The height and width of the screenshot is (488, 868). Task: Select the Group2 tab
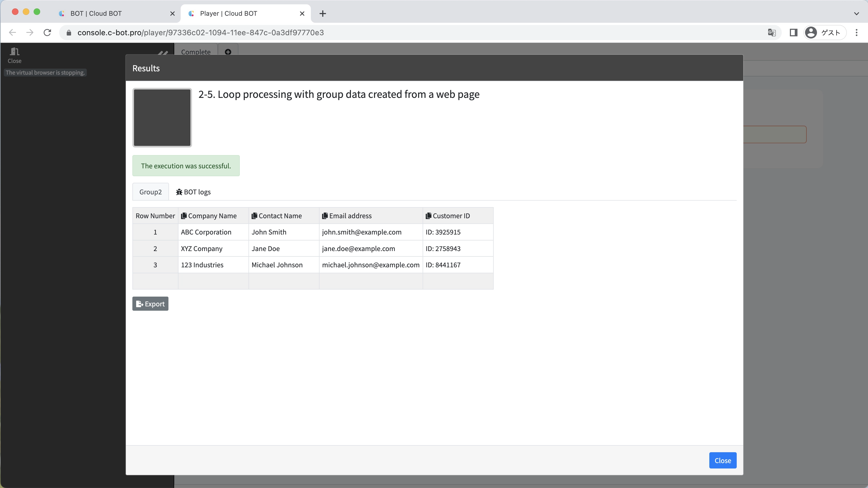point(150,192)
